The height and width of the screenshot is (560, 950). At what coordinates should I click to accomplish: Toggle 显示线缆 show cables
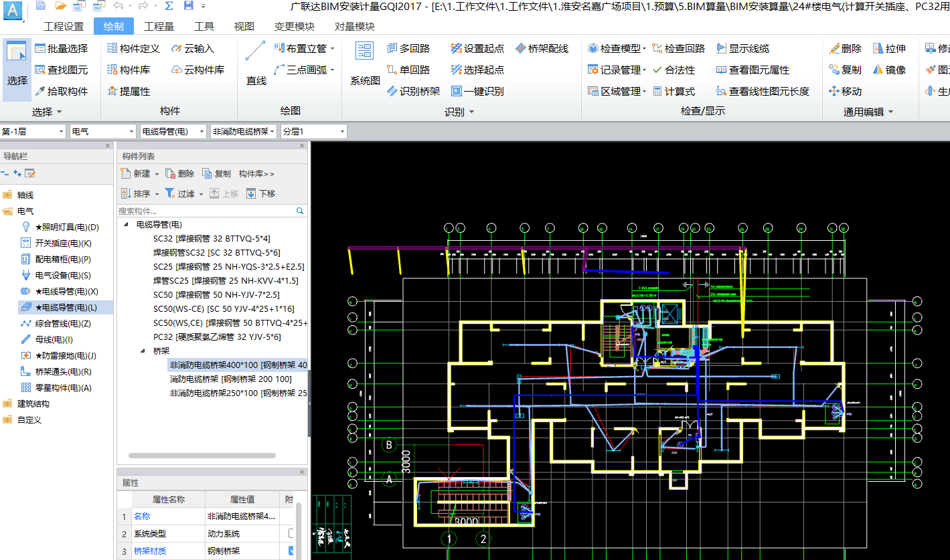coord(742,48)
